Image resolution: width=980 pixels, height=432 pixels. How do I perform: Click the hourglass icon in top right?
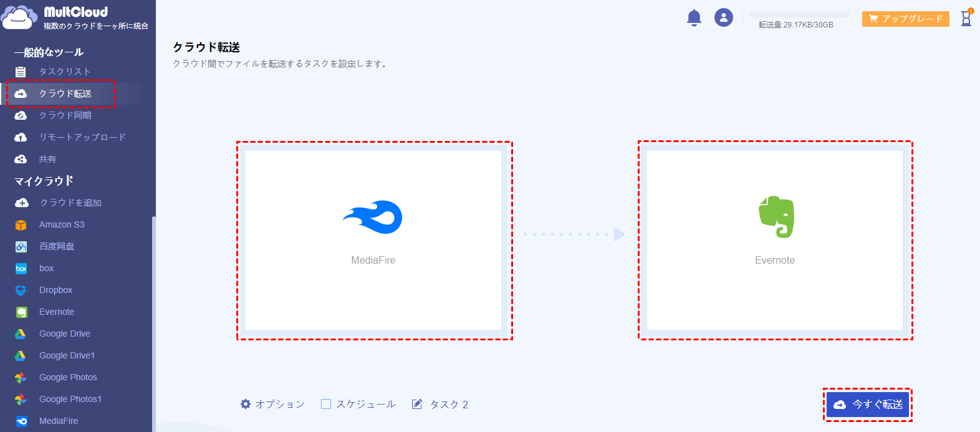(966, 18)
